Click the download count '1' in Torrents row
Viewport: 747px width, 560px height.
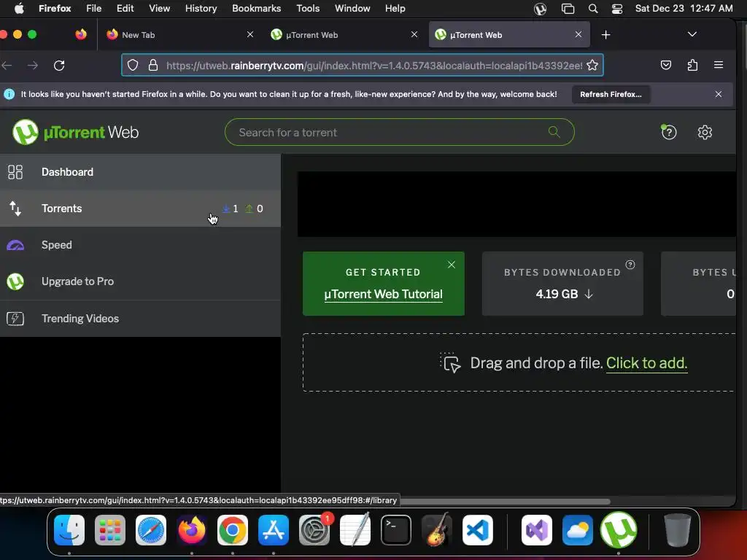click(x=236, y=209)
